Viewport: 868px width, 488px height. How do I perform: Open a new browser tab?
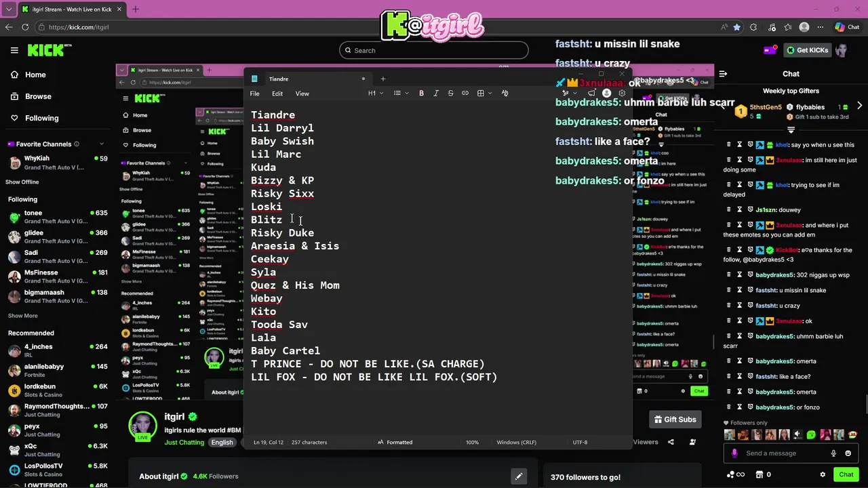click(135, 9)
